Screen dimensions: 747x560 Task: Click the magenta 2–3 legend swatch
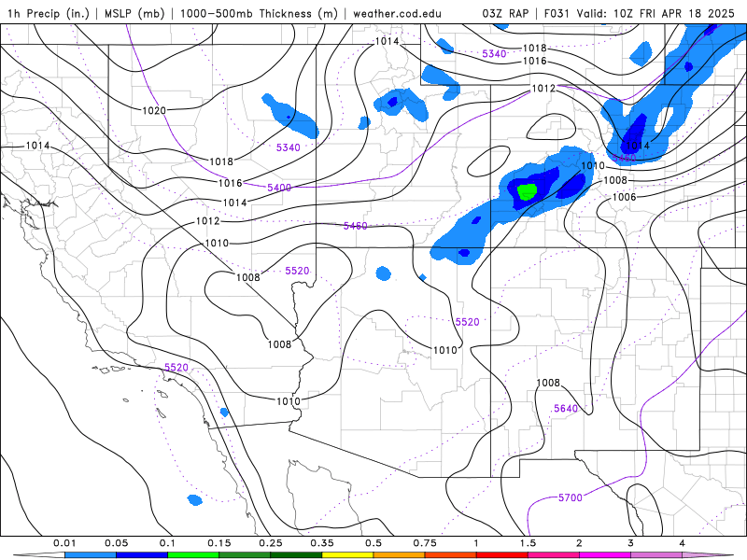(605, 554)
